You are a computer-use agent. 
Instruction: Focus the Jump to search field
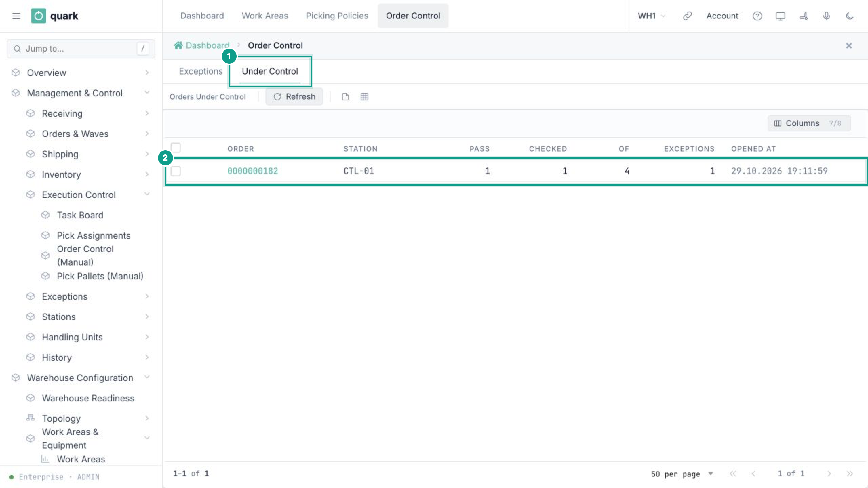[x=81, y=49]
